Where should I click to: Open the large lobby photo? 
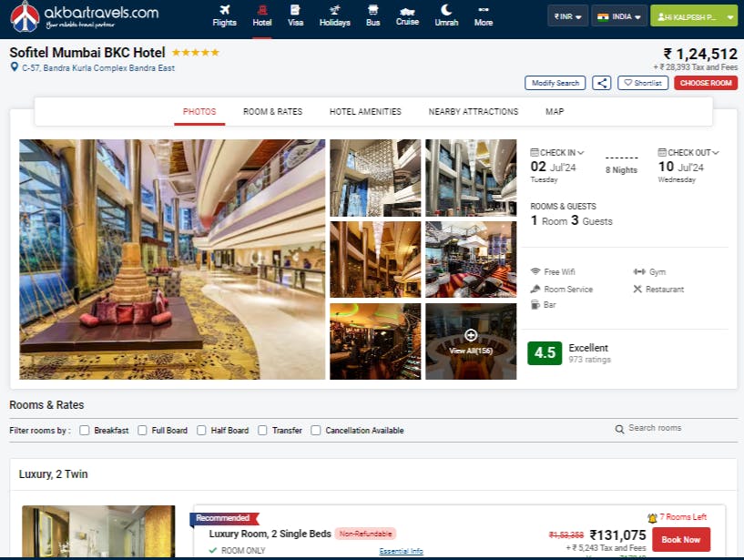tap(172, 260)
